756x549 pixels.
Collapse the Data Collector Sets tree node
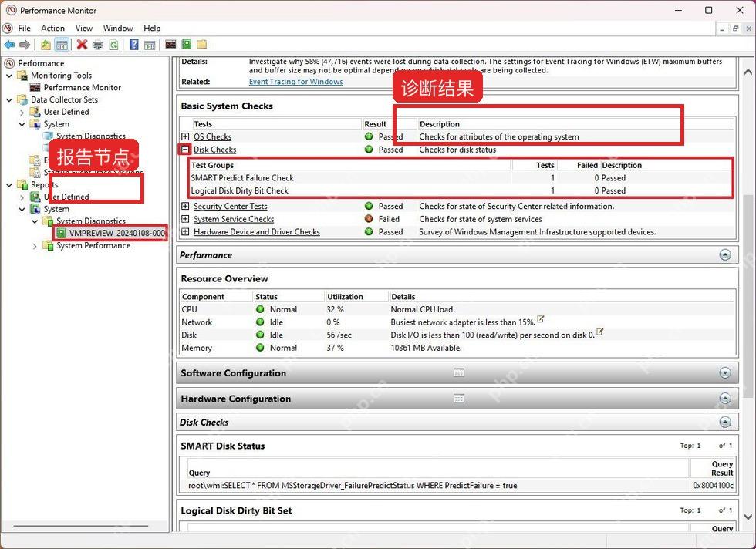pyautogui.click(x=9, y=99)
